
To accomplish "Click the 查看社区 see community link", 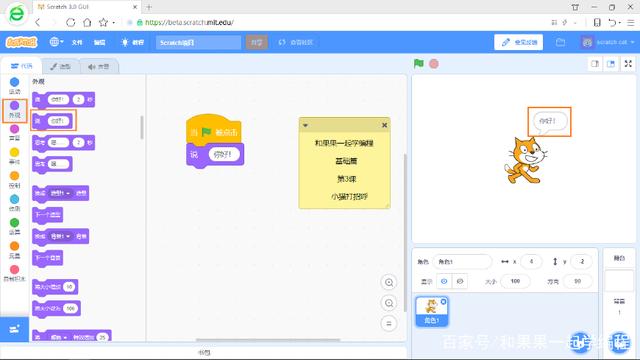I will [x=296, y=42].
